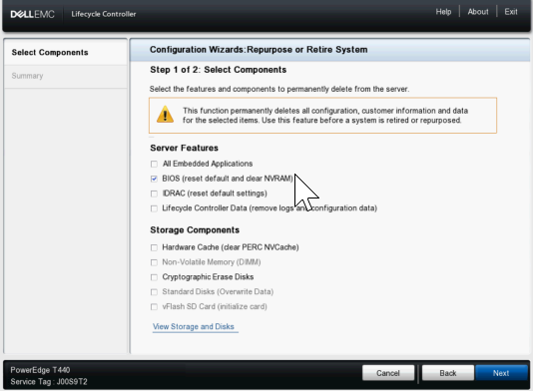The width and height of the screenshot is (533, 392).
Task: Click the Cancel button
Action: 388,373
